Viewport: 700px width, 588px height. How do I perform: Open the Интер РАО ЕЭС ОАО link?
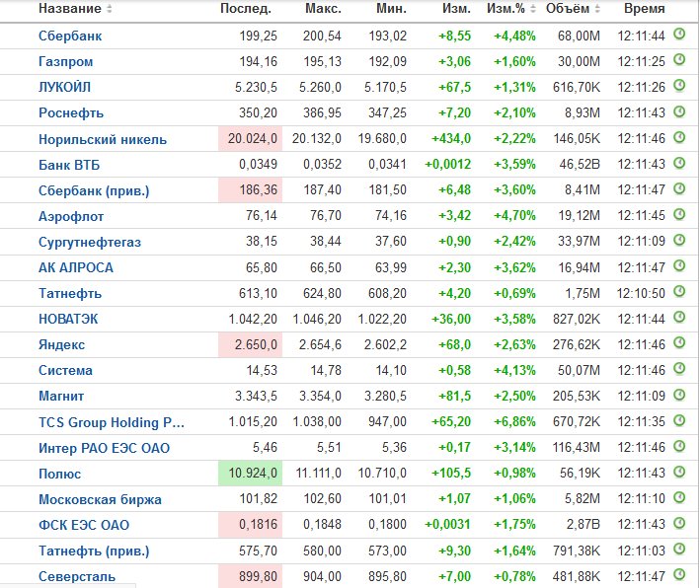[104, 448]
